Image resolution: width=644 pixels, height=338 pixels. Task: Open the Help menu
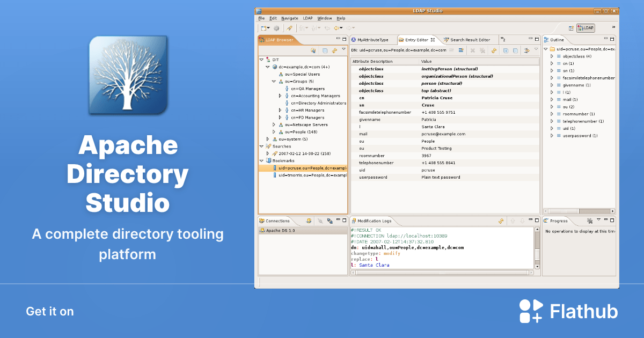[x=341, y=18]
